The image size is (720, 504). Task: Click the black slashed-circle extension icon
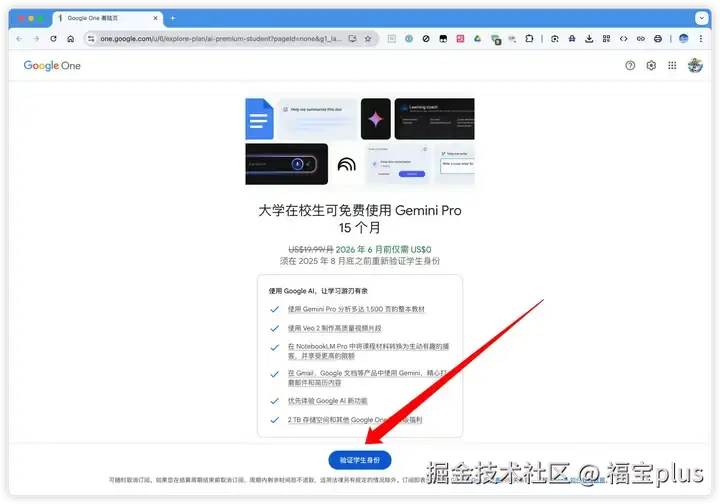click(x=426, y=39)
